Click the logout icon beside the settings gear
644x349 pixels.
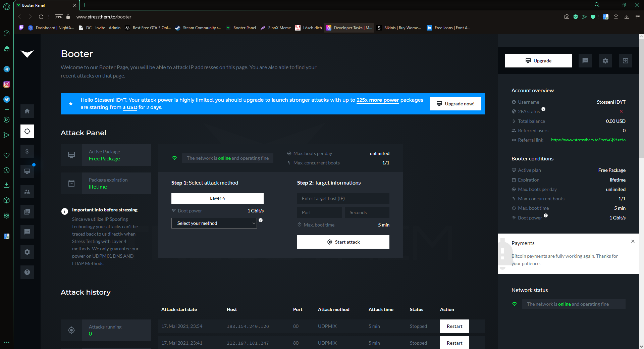click(625, 61)
